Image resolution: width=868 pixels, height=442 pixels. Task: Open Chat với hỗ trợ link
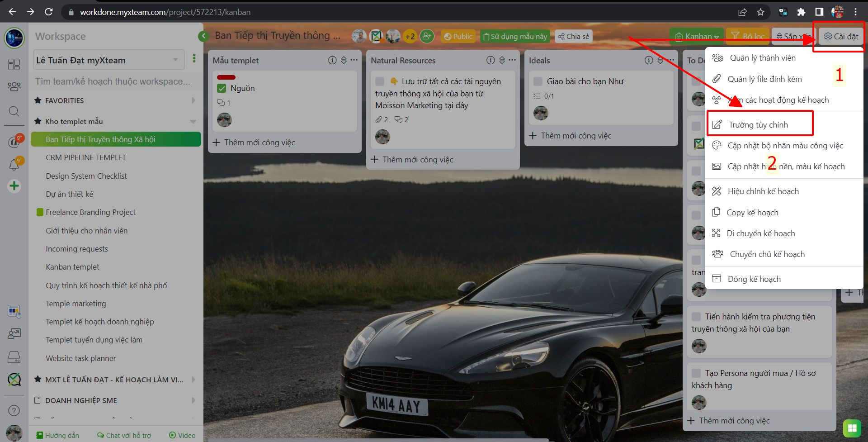[x=124, y=435]
